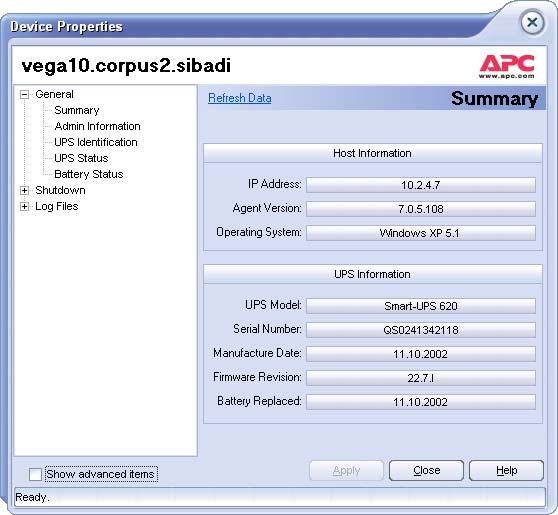This screenshot has width=558, height=515.
Task: Click the IP Address value 10.2.4.7
Action: tap(421, 185)
